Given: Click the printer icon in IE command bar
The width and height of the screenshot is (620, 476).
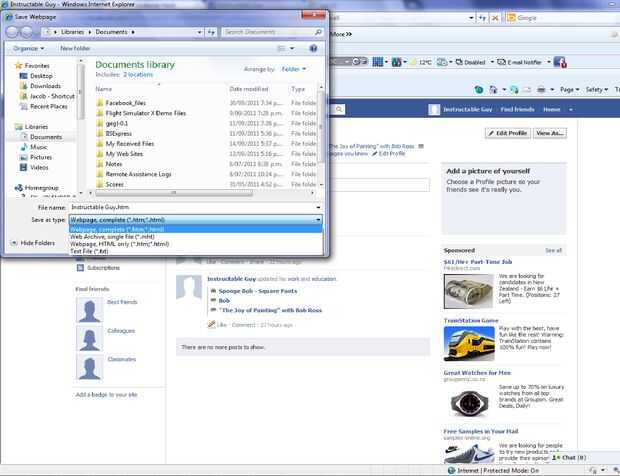Looking at the screenshot, I should click(541, 90).
